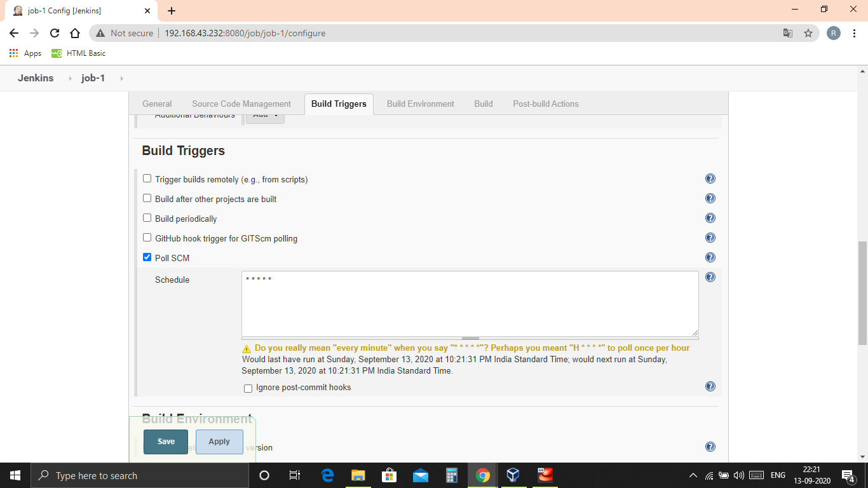Image resolution: width=868 pixels, height=488 pixels.
Task: Open the notification center icon
Action: click(x=848, y=475)
